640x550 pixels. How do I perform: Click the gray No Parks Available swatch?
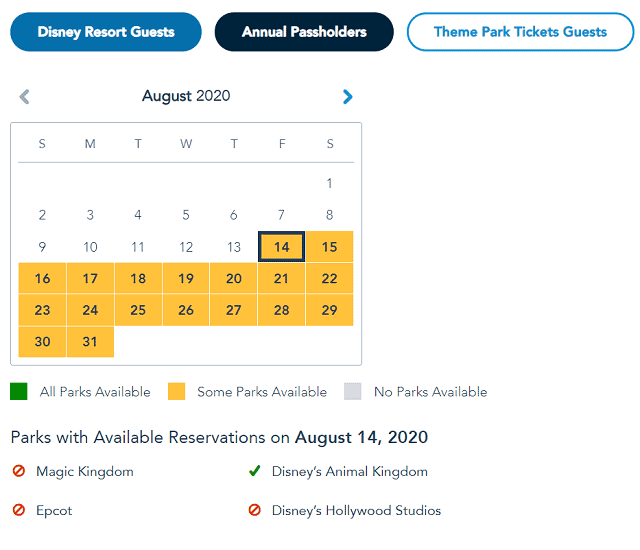click(x=353, y=391)
